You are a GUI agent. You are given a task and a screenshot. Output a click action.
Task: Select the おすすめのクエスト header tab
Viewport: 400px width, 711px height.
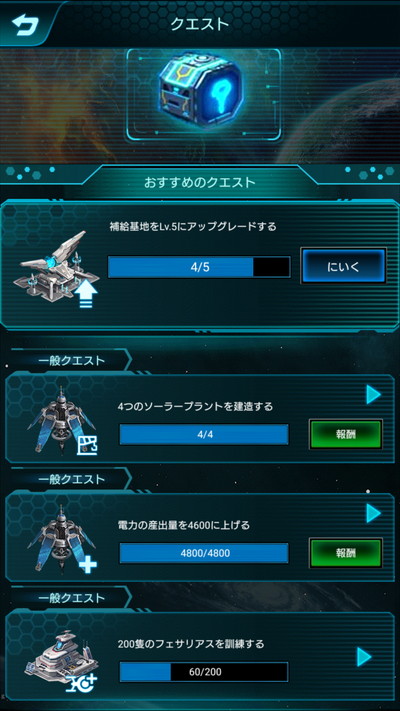click(x=200, y=182)
